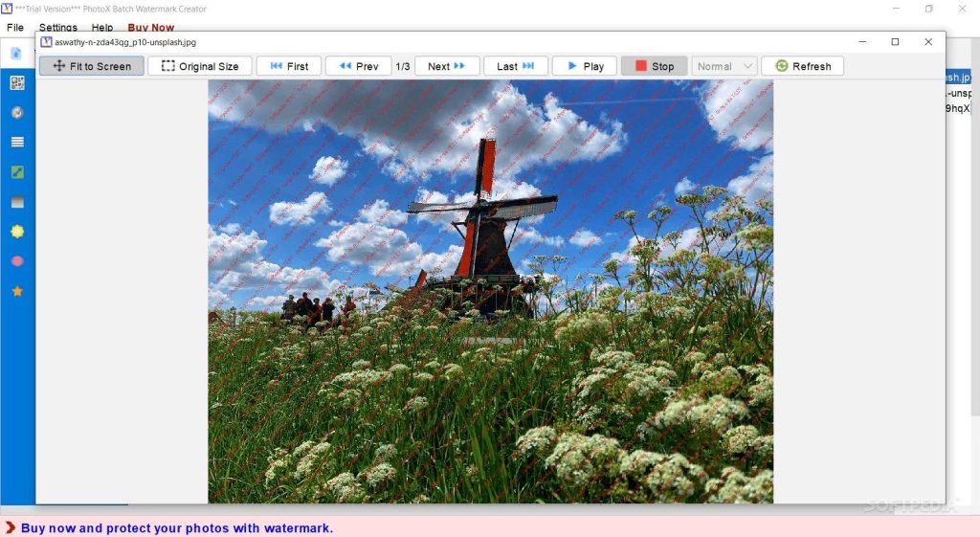The height and width of the screenshot is (537, 980).
Task: Switch to Original Size view
Action: coord(200,66)
